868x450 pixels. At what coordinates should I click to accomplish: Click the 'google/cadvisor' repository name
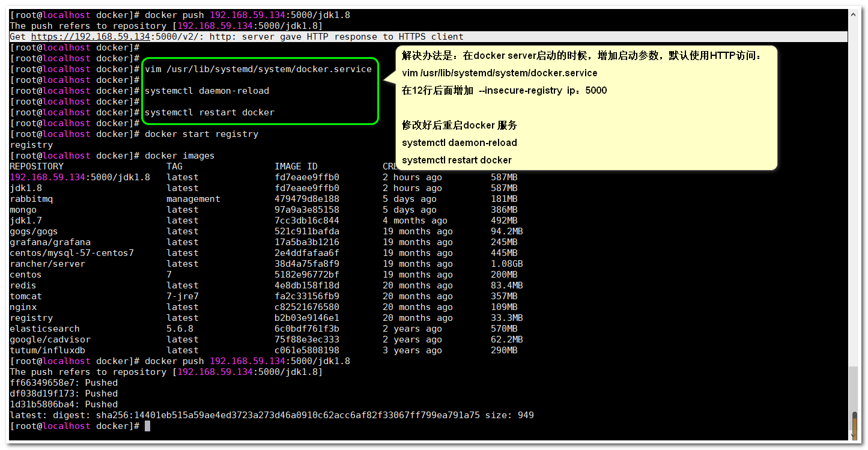tap(50, 339)
